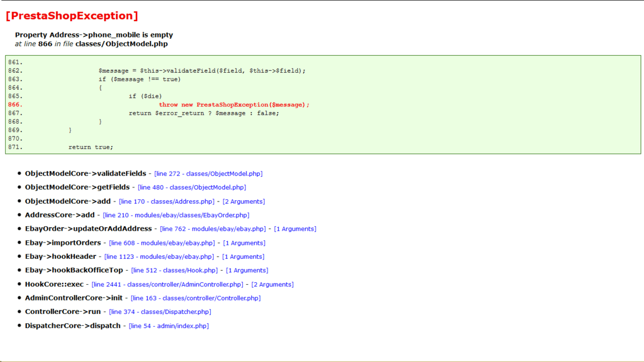Click trace entry ObjectModelCore->getFields
The height and width of the screenshot is (362, 644).
click(x=77, y=187)
